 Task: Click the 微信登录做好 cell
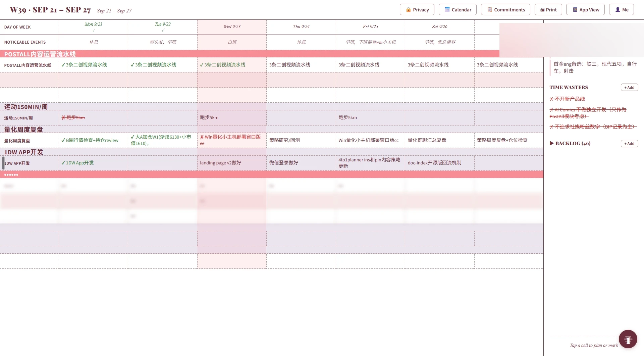pyautogui.click(x=301, y=163)
